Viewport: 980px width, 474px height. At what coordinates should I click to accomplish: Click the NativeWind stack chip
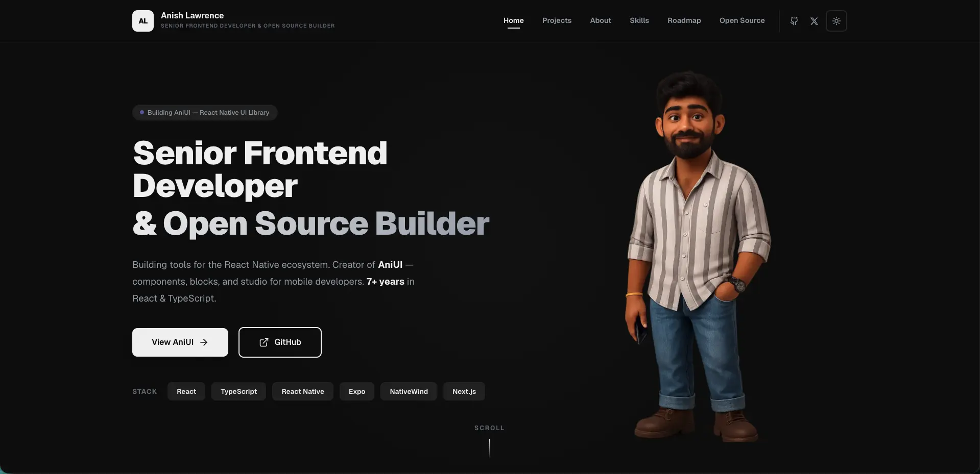409,391
